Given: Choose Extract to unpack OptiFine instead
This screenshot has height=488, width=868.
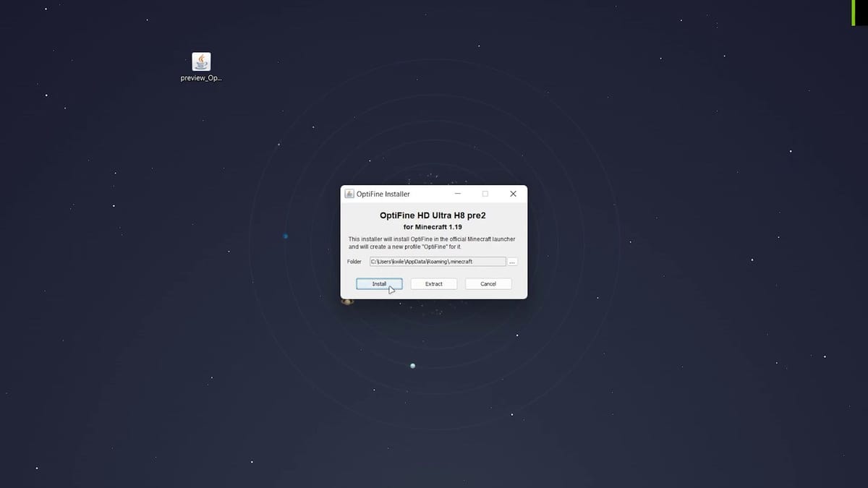Looking at the screenshot, I should point(433,283).
